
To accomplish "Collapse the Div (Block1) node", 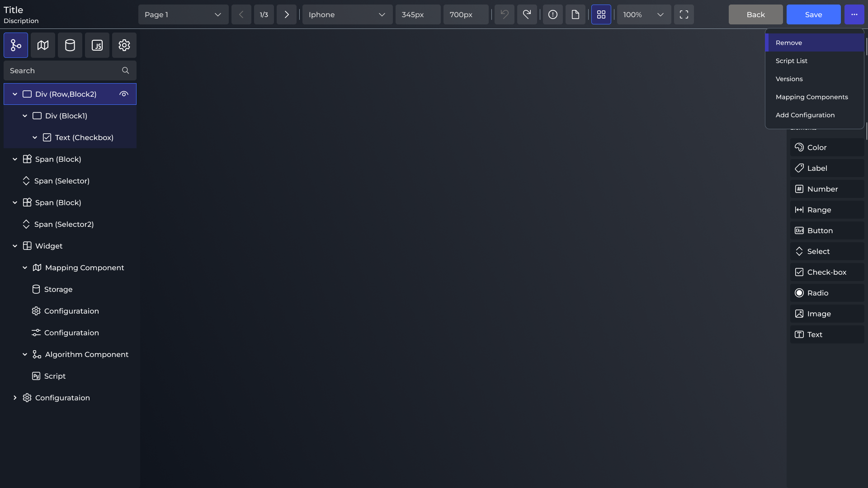I will tap(25, 116).
